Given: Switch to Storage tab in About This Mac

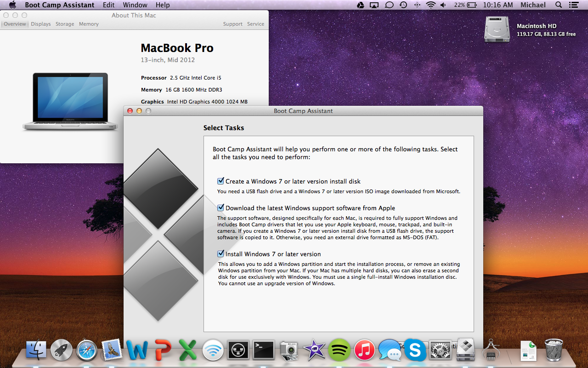Looking at the screenshot, I should [x=65, y=24].
